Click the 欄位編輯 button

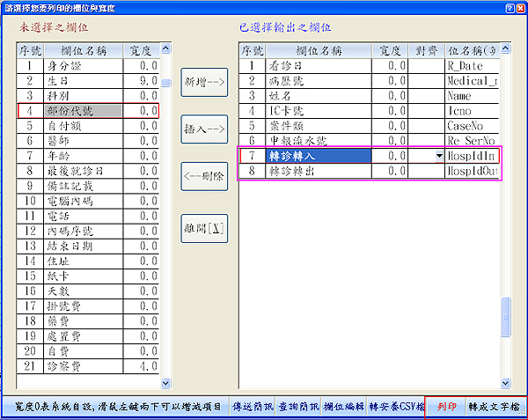(343, 407)
